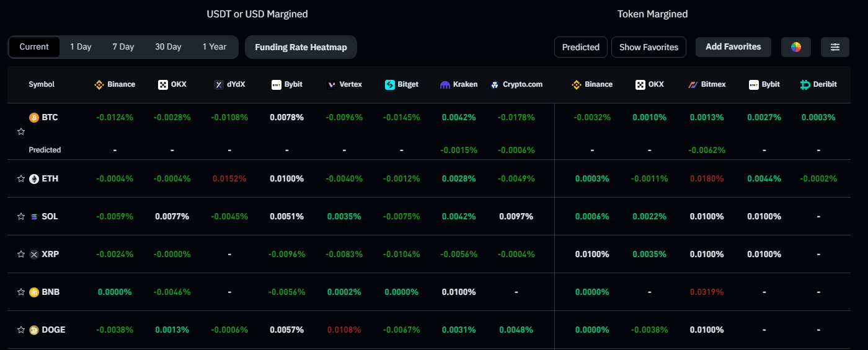Favorite BTC with its star icon
Screen dimensions: 868x350
click(x=21, y=131)
